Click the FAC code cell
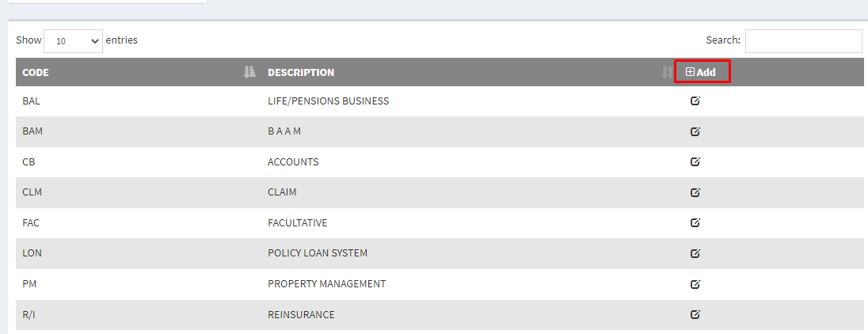Screen dimensions: 868x334 31,223
